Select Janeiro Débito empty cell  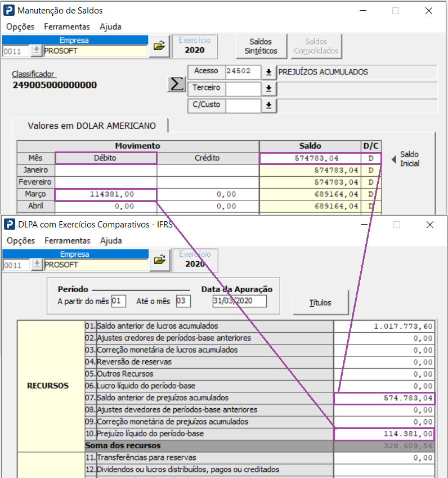(106, 170)
